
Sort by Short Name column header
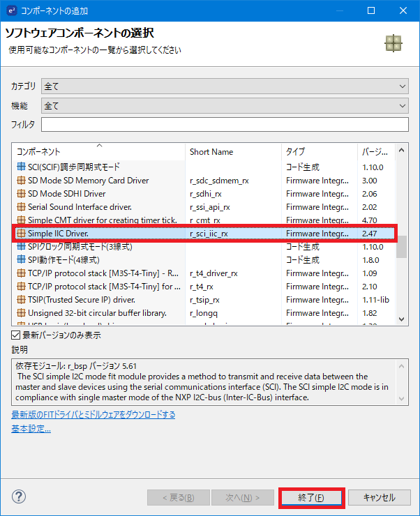(233, 152)
